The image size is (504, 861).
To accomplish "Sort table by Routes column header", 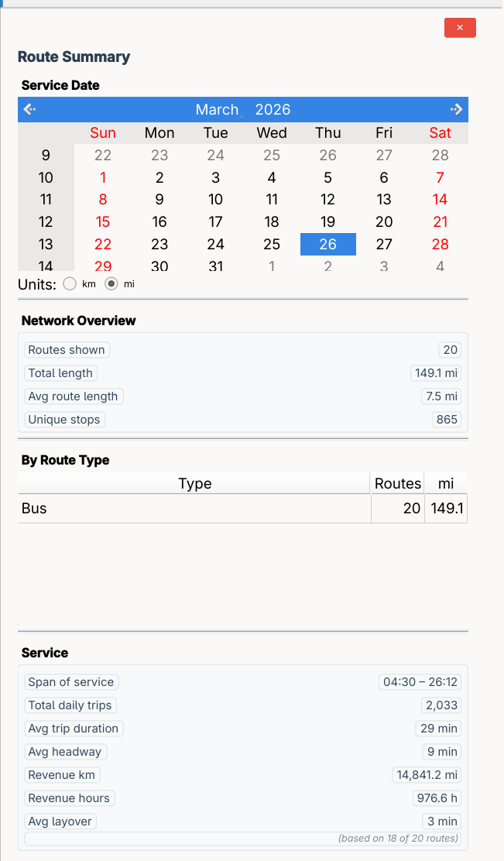I will click(x=397, y=484).
